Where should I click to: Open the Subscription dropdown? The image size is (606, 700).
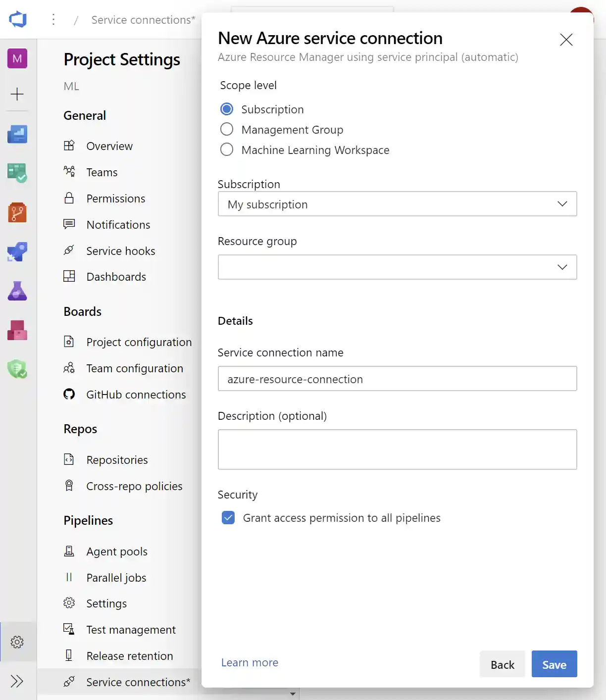[562, 204]
